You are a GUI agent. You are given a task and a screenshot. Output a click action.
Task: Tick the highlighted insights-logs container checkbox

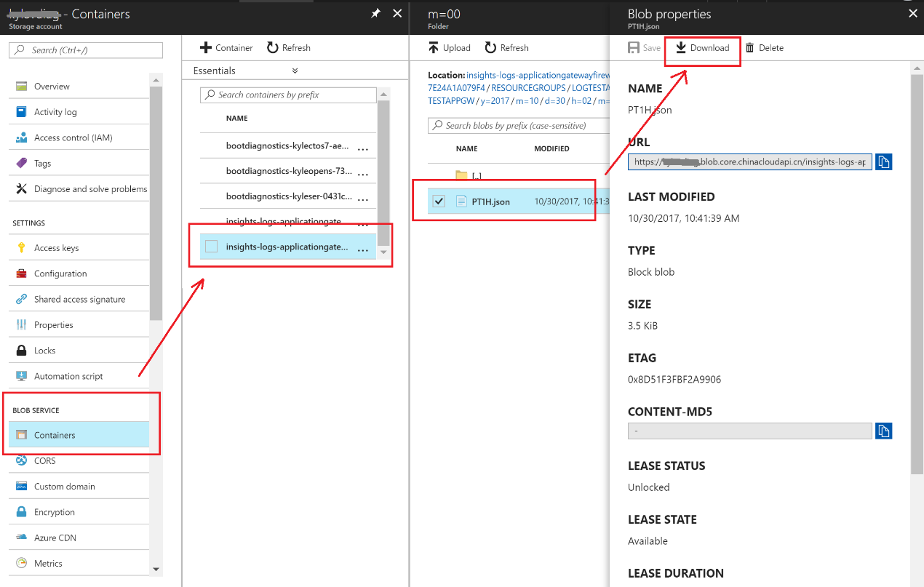click(x=211, y=247)
